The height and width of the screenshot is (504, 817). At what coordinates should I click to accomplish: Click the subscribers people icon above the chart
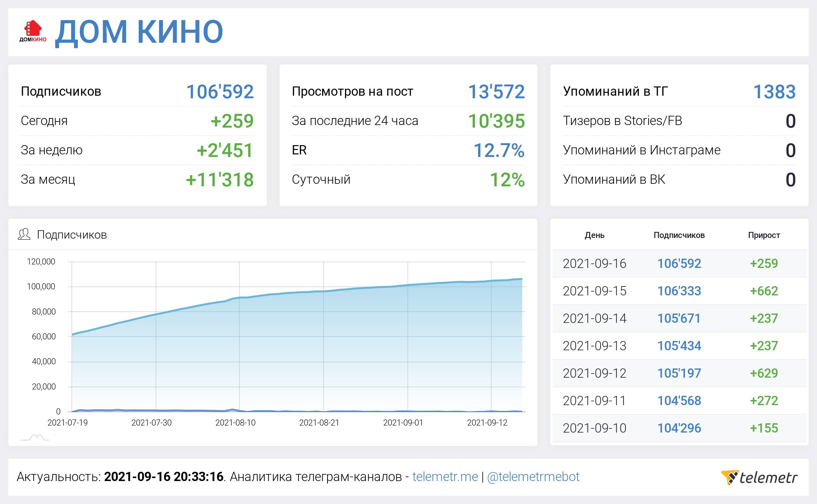click(x=24, y=235)
